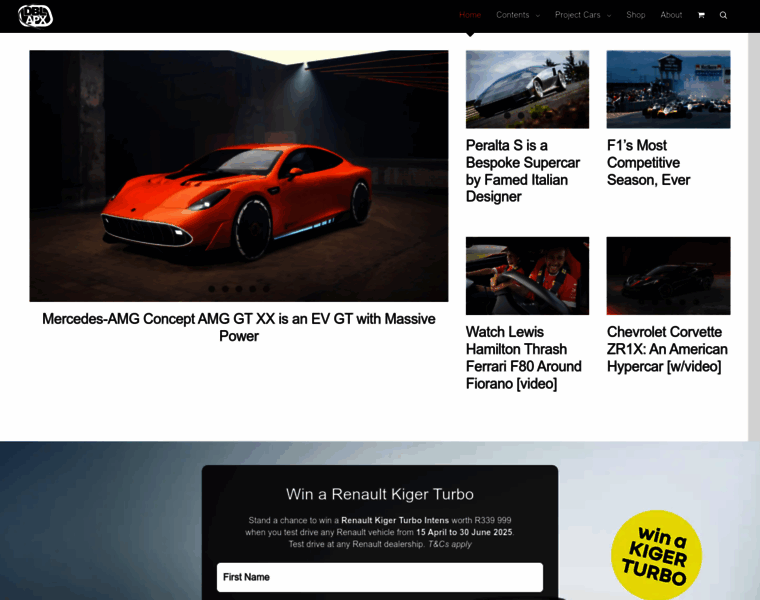The height and width of the screenshot is (600, 760).
Task: Open the Lewis Hamilton Ferrari cockpit thumbnail
Action: pos(527,276)
